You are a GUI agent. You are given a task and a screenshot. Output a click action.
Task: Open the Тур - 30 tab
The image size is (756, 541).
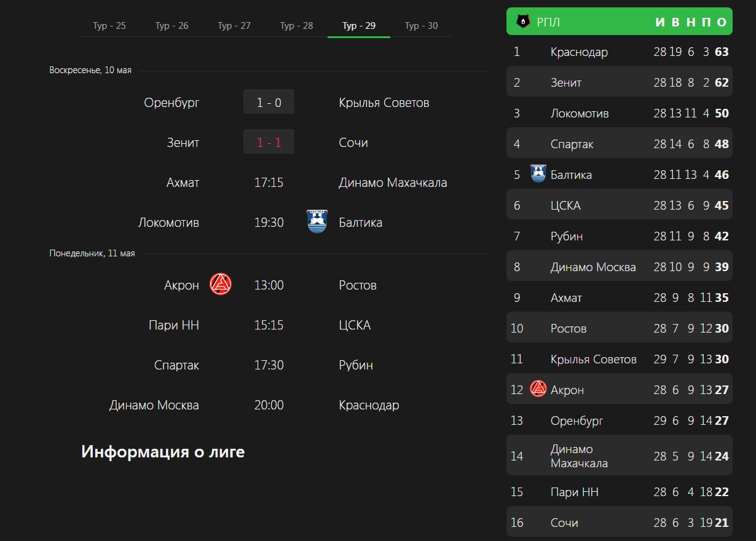click(422, 26)
